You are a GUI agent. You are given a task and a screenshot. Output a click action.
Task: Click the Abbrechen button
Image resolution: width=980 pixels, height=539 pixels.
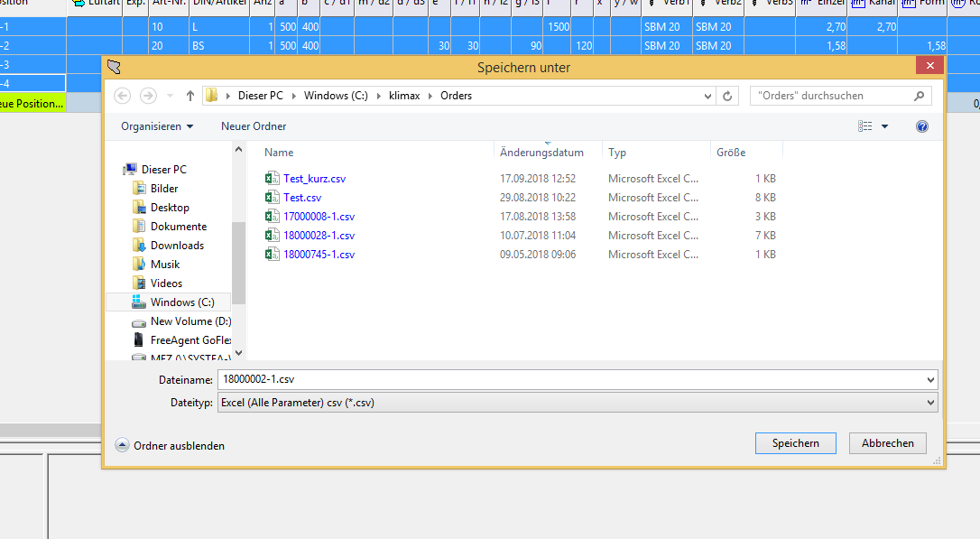pos(887,443)
